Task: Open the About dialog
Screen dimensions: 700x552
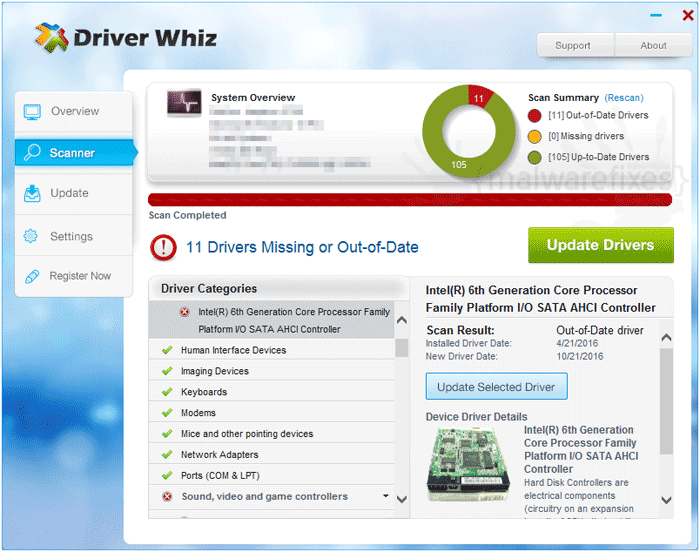Action: pyautogui.click(x=653, y=45)
